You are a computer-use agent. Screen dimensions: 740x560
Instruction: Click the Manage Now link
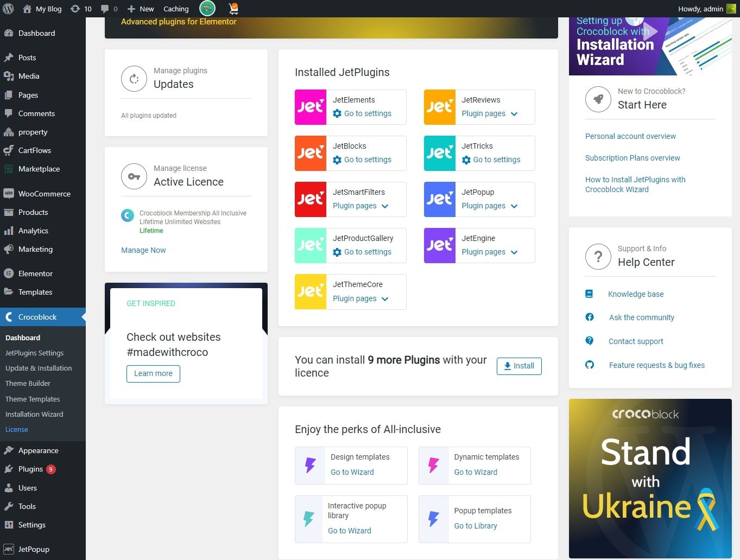click(143, 250)
